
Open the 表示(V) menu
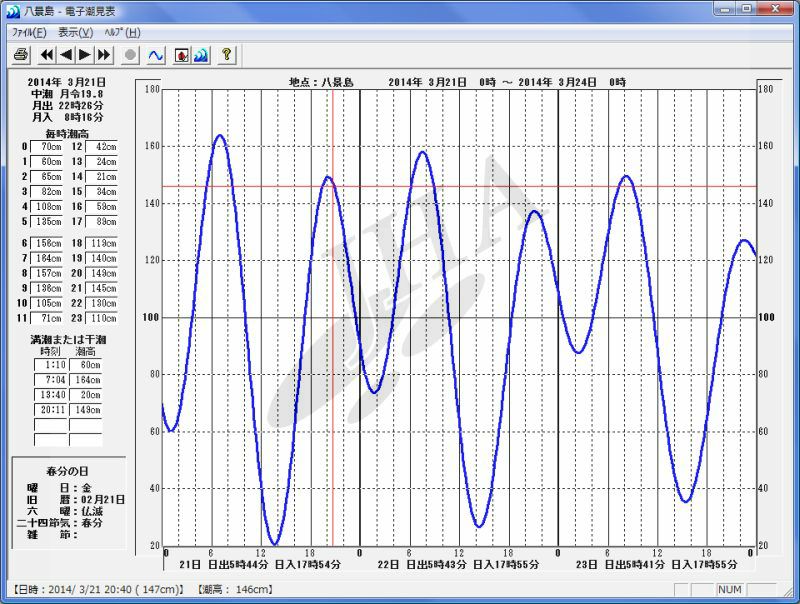click(x=76, y=33)
